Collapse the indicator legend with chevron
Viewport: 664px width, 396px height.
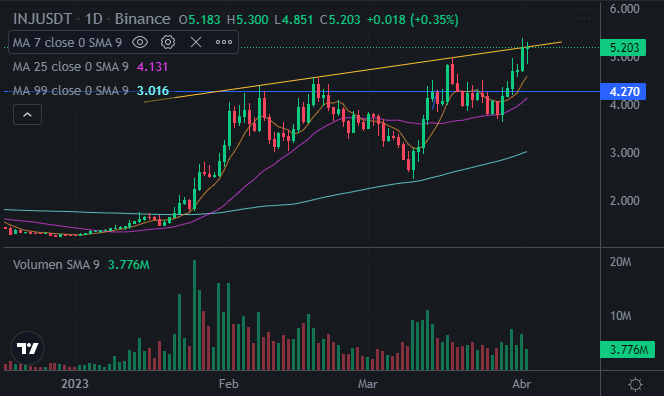click(x=28, y=115)
